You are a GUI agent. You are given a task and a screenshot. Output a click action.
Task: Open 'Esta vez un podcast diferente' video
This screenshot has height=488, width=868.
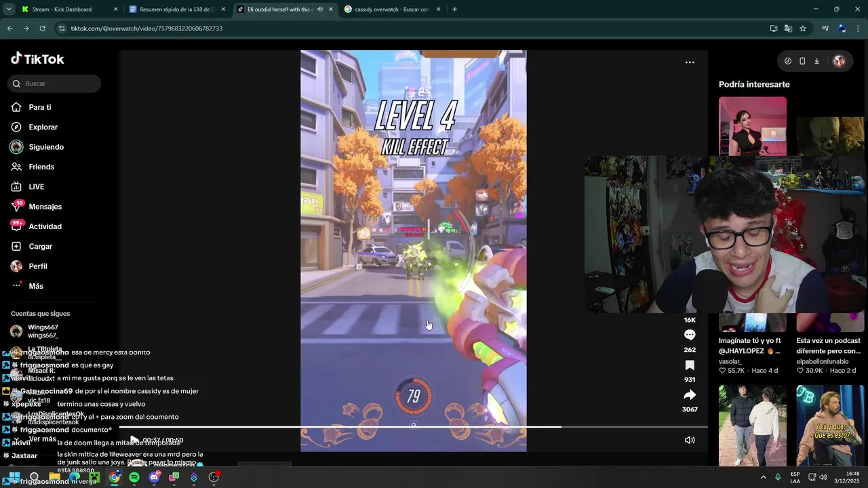(x=829, y=346)
